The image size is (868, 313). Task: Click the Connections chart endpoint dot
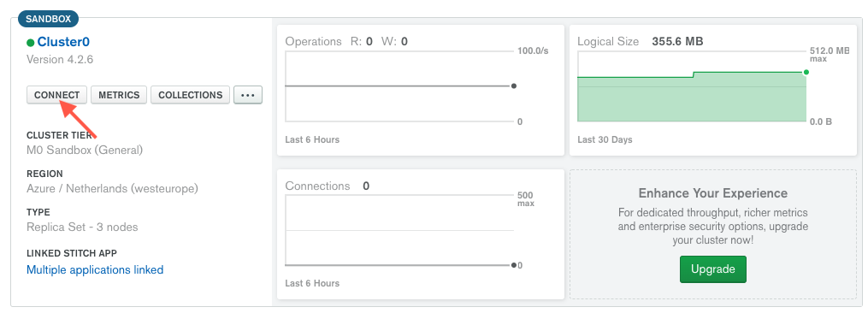(514, 265)
